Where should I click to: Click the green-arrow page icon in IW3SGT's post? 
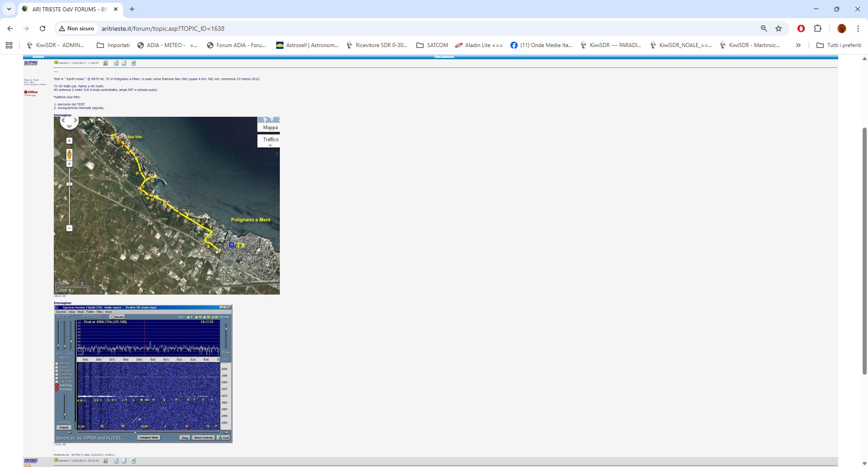click(133, 461)
